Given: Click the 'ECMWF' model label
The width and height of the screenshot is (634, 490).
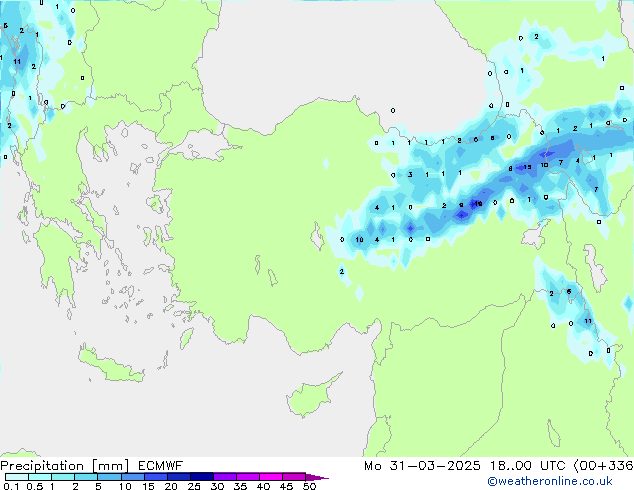Looking at the screenshot, I should pyautogui.click(x=161, y=466).
